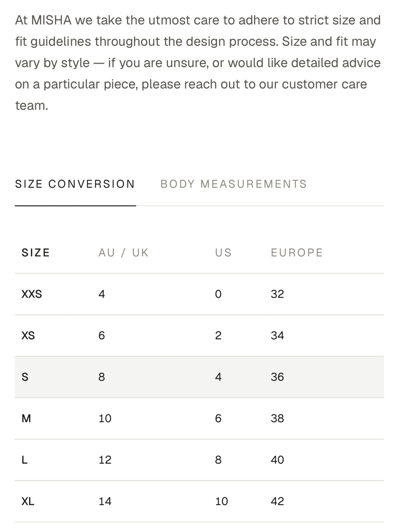Open the Size Conversion tab
Viewport: 399px width, 532px height.
75,184
